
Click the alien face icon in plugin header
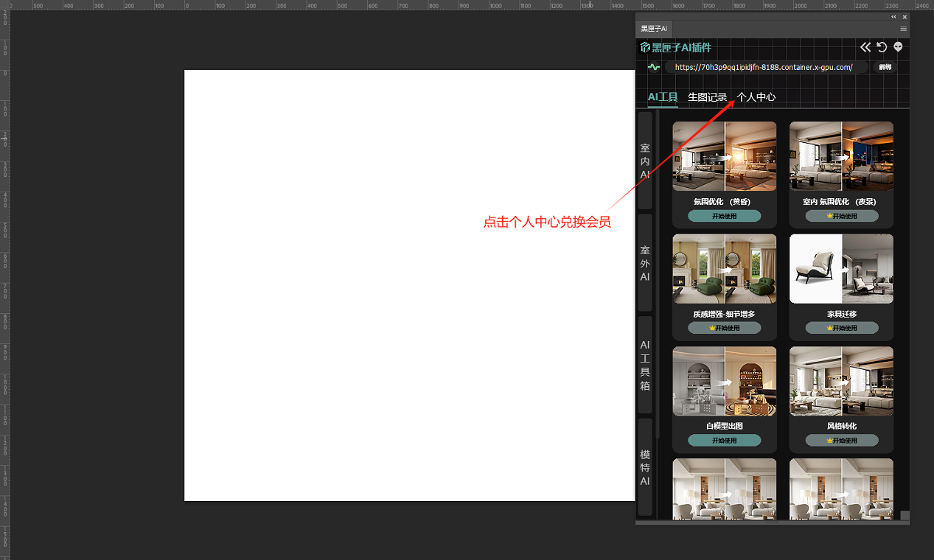click(898, 47)
